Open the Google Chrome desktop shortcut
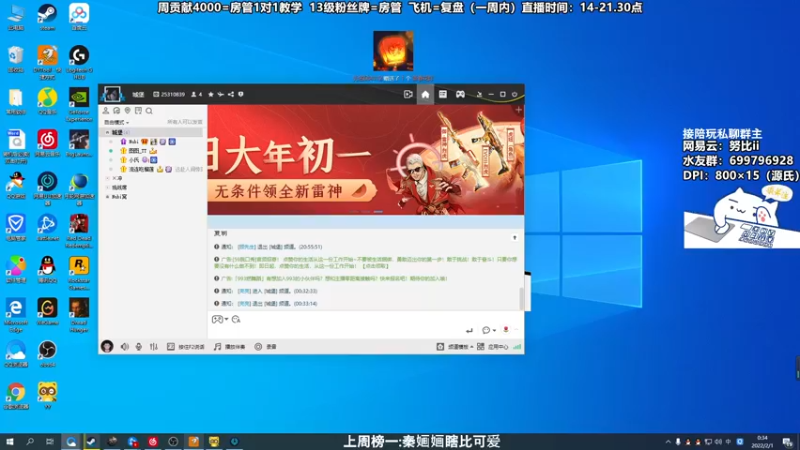 16,396
